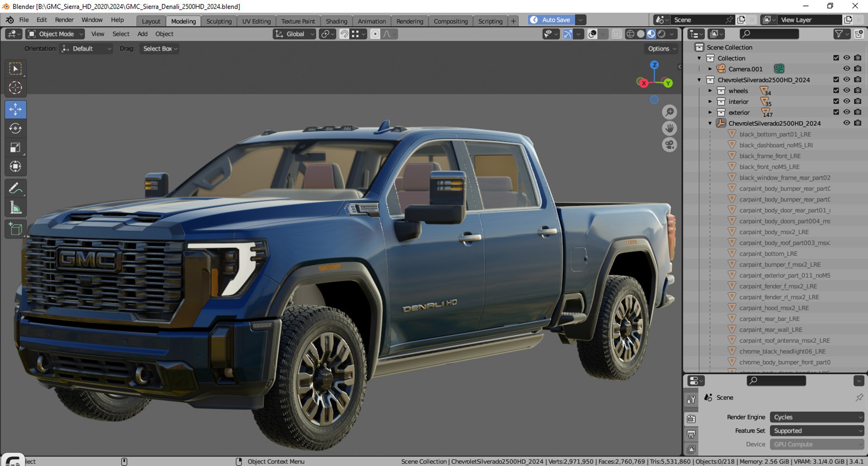Image resolution: width=868 pixels, height=466 pixels.
Task: Switch to rendered viewport shading
Action: click(661, 34)
